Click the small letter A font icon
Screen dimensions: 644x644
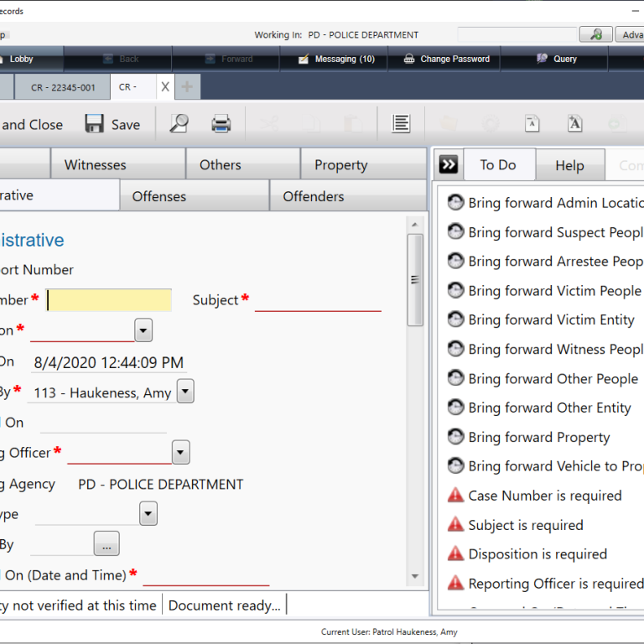coord(532,123)
